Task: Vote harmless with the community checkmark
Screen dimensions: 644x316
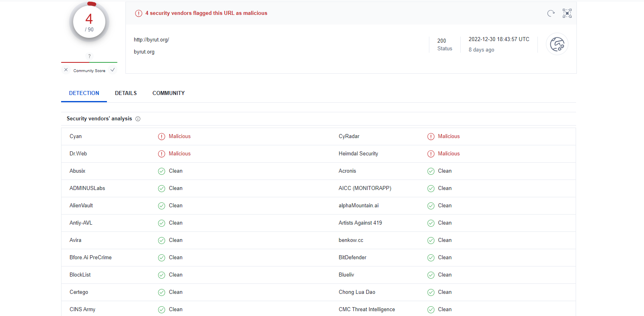Action: click(113, 70)
